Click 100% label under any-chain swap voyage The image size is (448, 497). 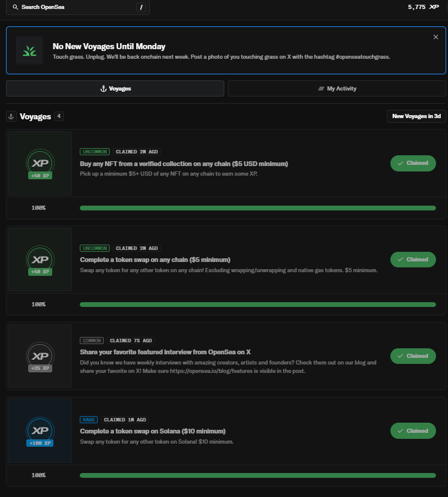pyautogui.click(x=38, y=305)
